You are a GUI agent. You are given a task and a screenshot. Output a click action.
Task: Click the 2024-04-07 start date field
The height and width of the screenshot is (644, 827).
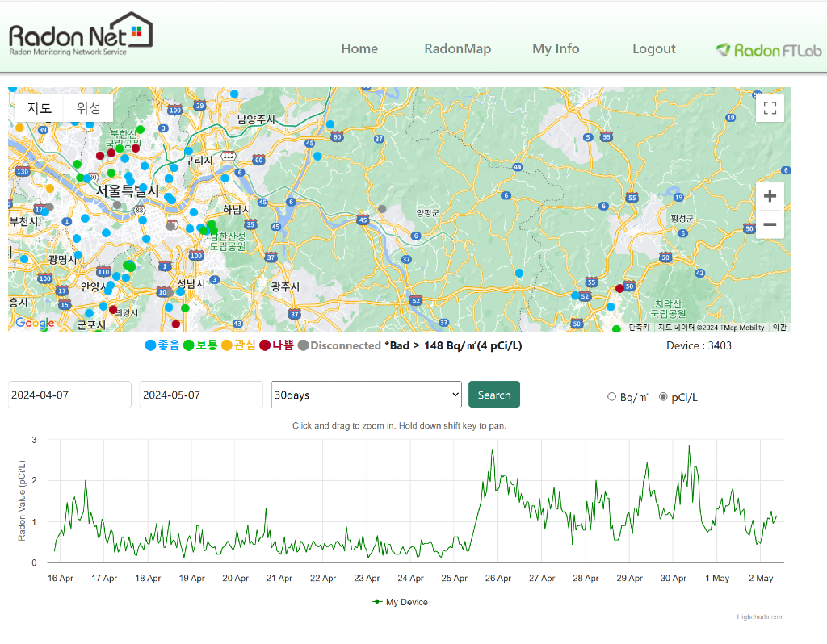(x=69, y=395)
